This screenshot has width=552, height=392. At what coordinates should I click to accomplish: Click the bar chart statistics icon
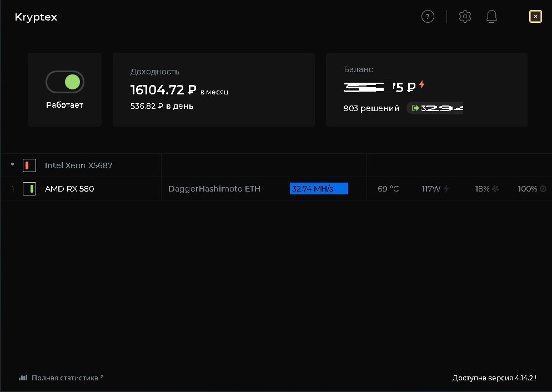23,378
